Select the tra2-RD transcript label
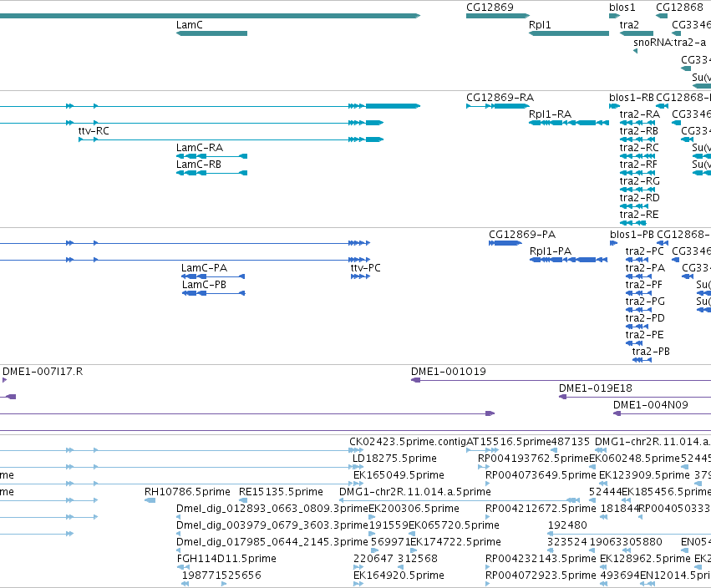 (x=640, y=198)
